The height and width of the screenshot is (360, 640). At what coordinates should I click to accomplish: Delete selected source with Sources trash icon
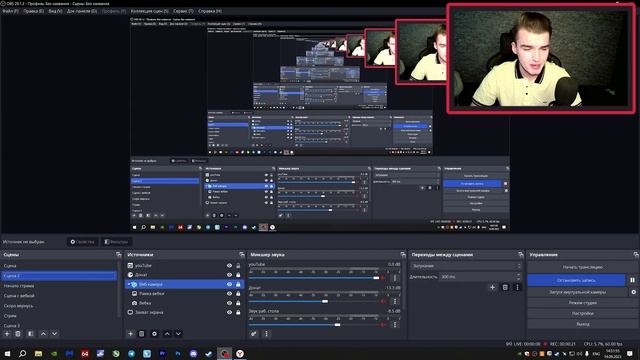click(x=142, y=334)
